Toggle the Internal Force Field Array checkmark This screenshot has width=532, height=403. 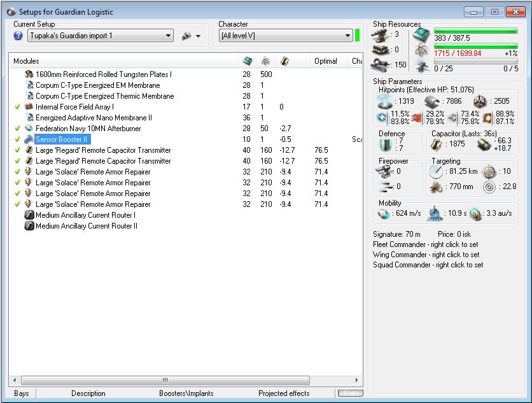(18, 106)
